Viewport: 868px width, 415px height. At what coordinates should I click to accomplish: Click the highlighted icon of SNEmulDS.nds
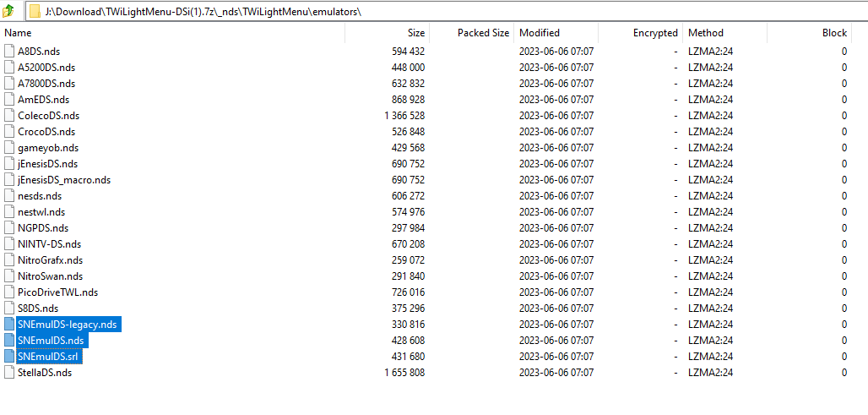click(x=8, y=341)
